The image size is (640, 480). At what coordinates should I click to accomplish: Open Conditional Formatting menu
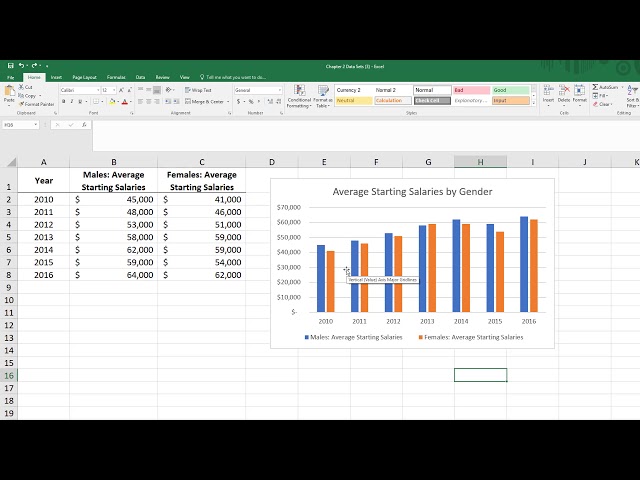[x=299, y=96]
